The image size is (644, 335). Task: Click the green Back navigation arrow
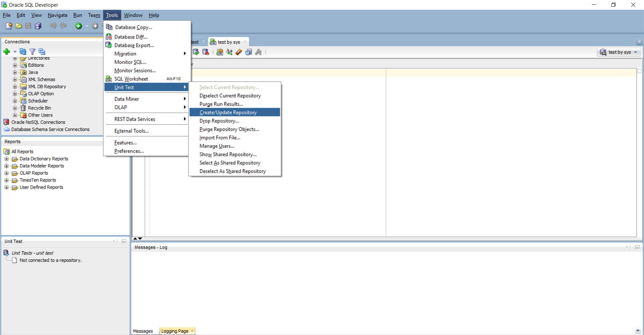click(78, 26)
